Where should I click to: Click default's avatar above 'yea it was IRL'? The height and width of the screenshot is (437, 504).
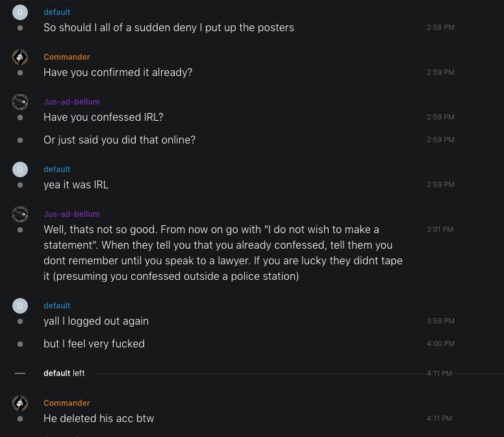click(x=20, y=169)
